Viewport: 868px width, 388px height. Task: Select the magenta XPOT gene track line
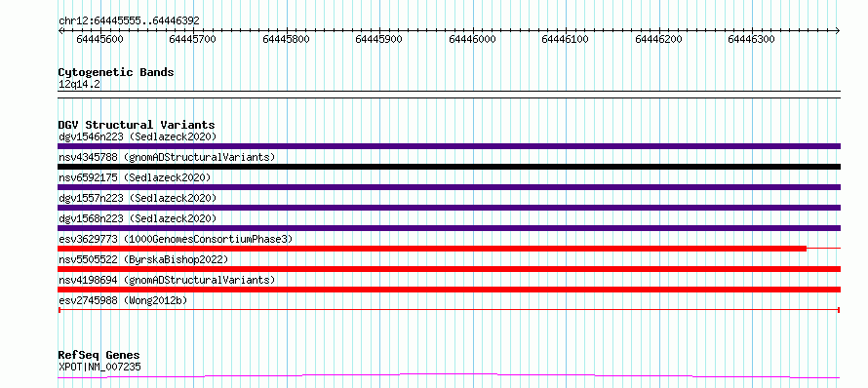[x=450, y=376]
